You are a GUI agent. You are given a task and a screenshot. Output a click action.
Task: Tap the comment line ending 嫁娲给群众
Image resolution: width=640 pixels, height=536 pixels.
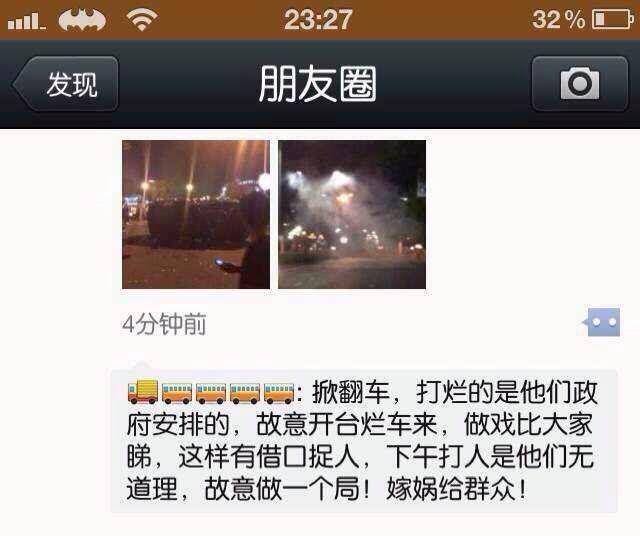[x=326, y=488]
